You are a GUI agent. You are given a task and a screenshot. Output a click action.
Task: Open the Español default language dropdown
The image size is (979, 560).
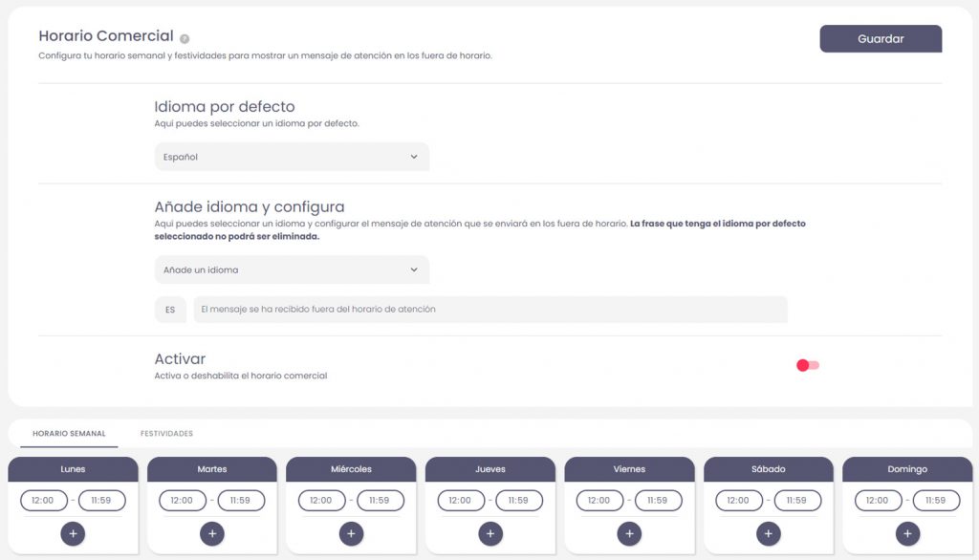[292, 157]
